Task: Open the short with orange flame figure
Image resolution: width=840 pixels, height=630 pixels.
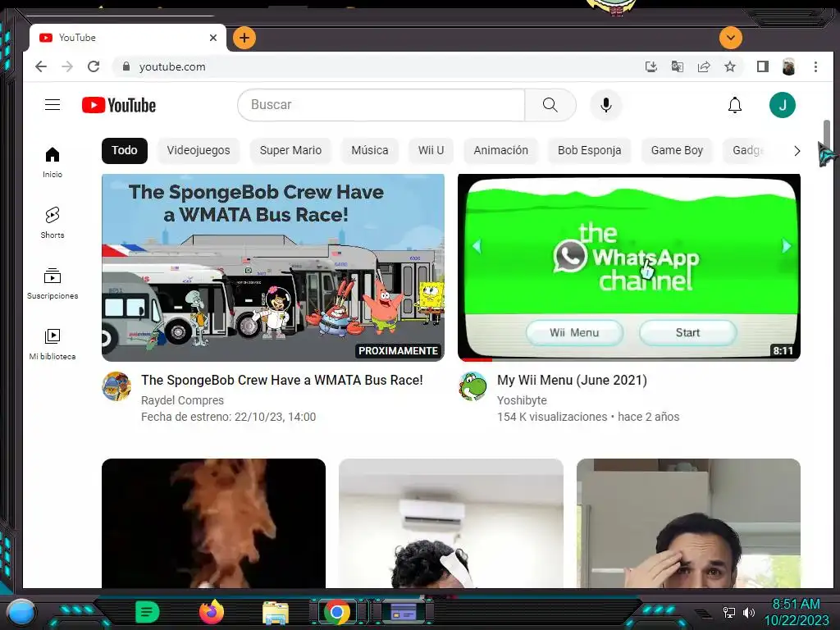Action: pos(213,523)
